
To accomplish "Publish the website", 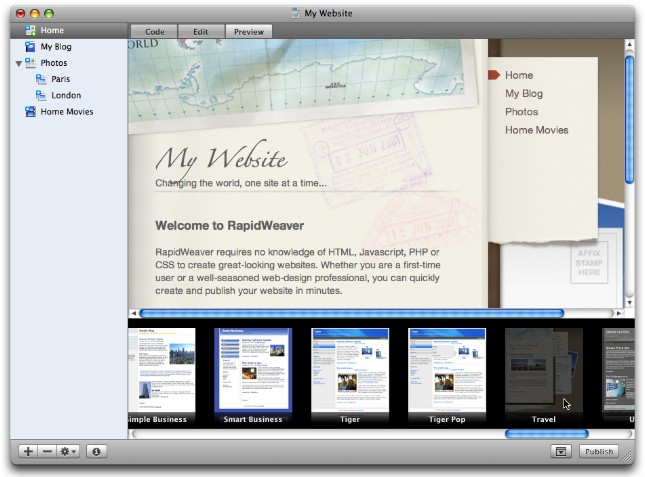I will (x=599, y=452).
